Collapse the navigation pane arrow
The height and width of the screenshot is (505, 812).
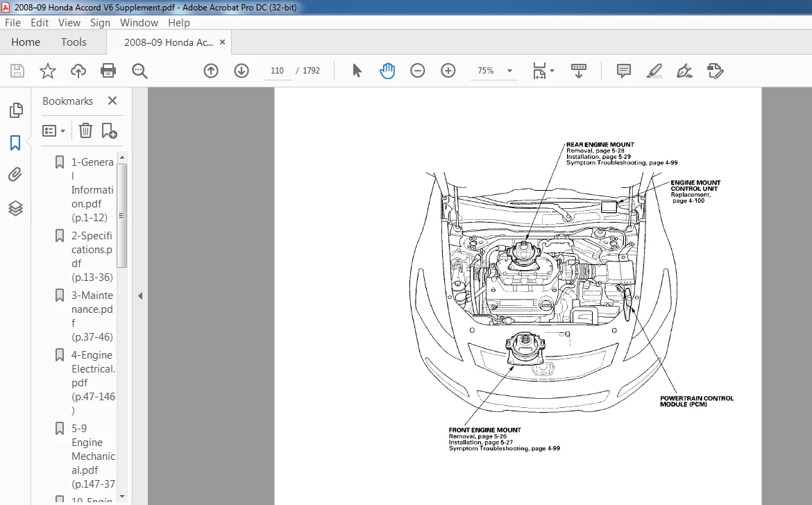[140, 296]
